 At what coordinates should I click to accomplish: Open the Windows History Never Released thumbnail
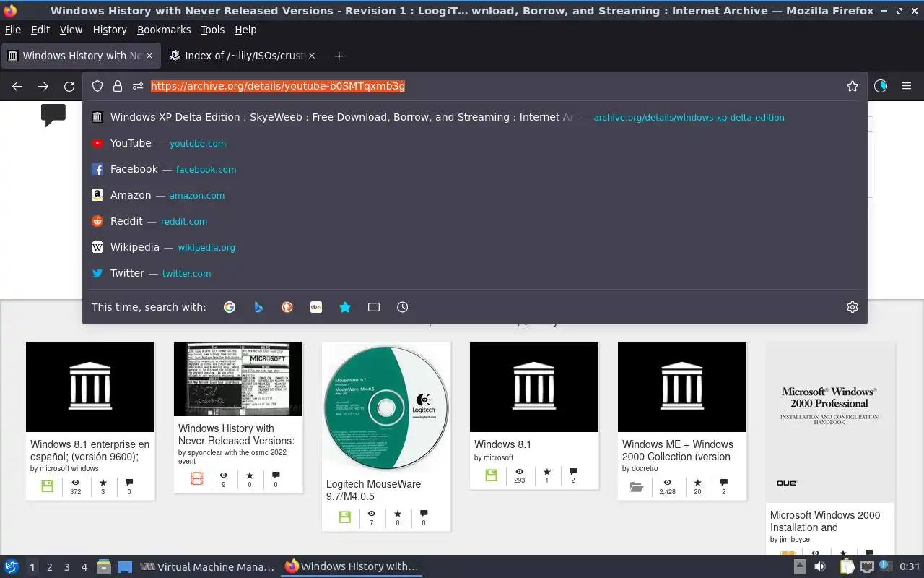238,379
